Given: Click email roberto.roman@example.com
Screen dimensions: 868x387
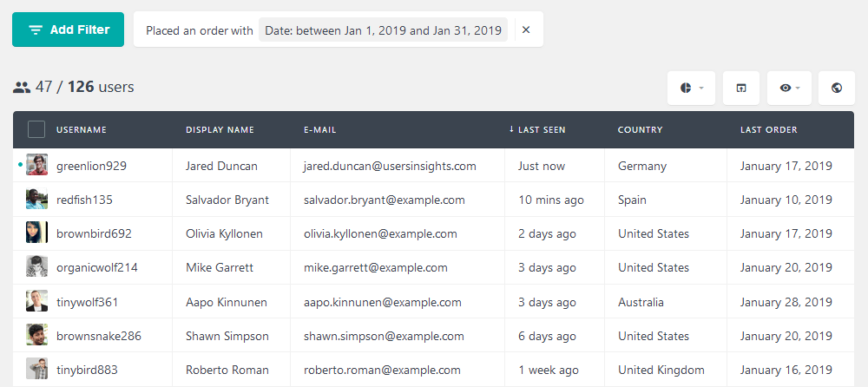Looking at the screenshot, I should [382, 370].
